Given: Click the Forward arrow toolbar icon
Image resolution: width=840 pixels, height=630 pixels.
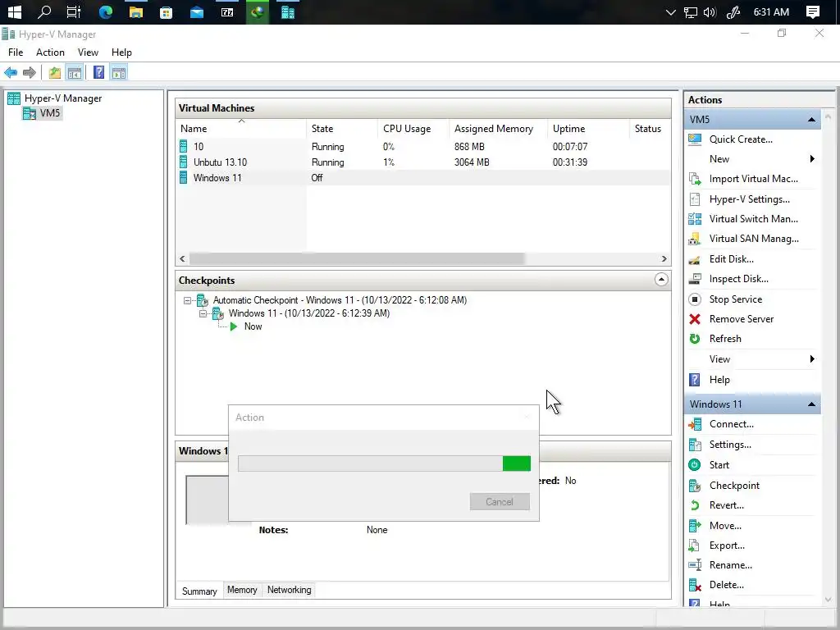Looking at the screenshot, I should coord(30,72).
